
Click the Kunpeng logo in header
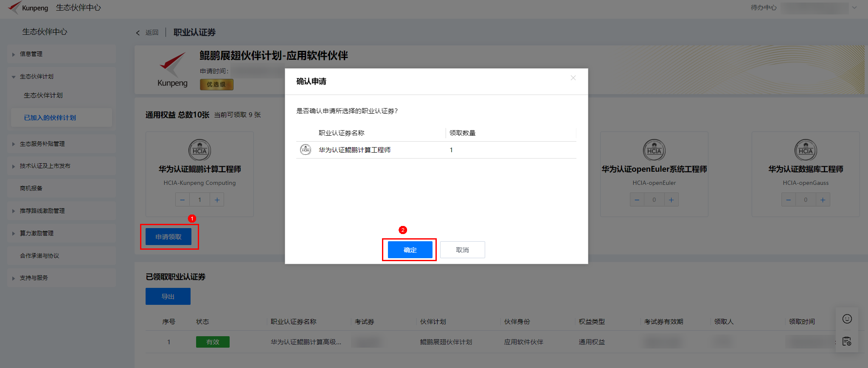click(28, 8)
